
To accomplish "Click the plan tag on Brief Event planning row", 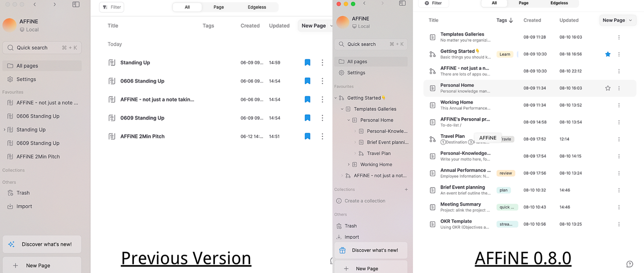I will 503,190.
